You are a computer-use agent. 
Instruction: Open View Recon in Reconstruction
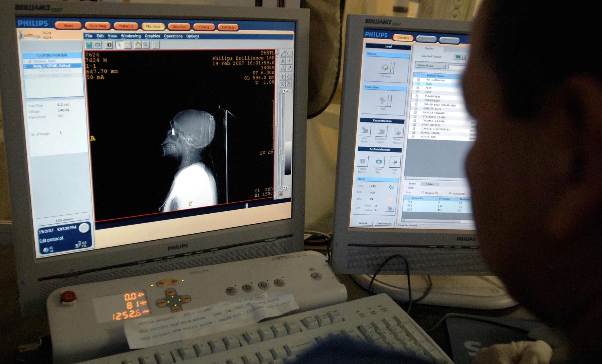(x=365, y=131)
